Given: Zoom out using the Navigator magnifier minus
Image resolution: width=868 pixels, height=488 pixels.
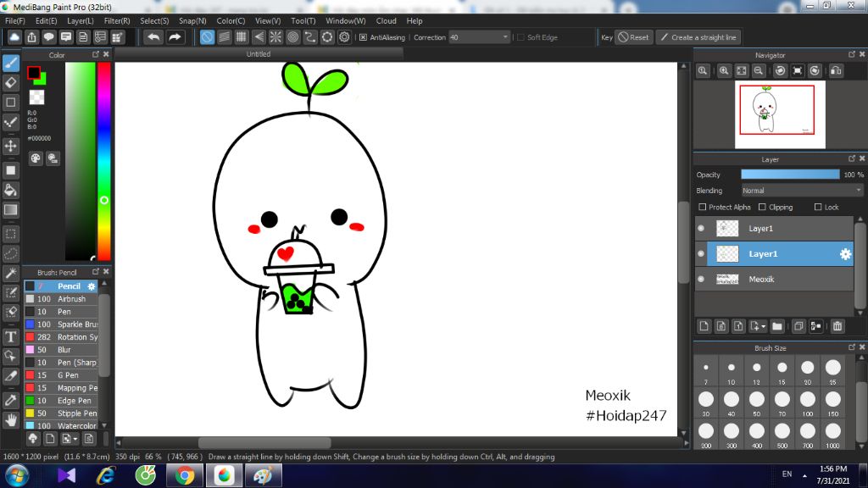Looking at the screenshot, I should 759,71.
